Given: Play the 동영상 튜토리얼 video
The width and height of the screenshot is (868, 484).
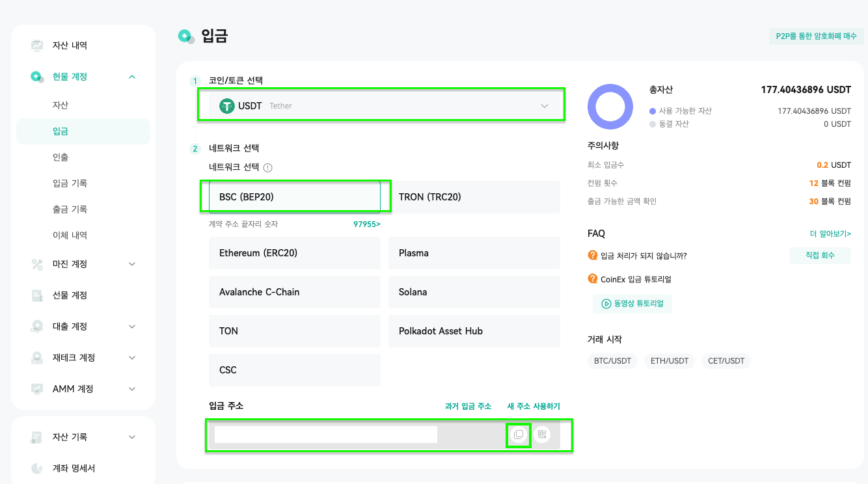Looking at the screenshot, I should pos(632,303).
